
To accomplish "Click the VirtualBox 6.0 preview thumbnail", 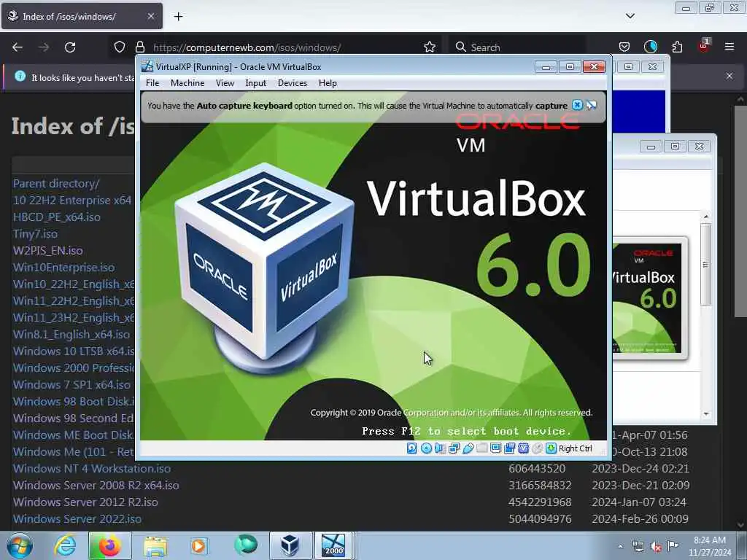I will pyautogui.click(x=650, y=297).
